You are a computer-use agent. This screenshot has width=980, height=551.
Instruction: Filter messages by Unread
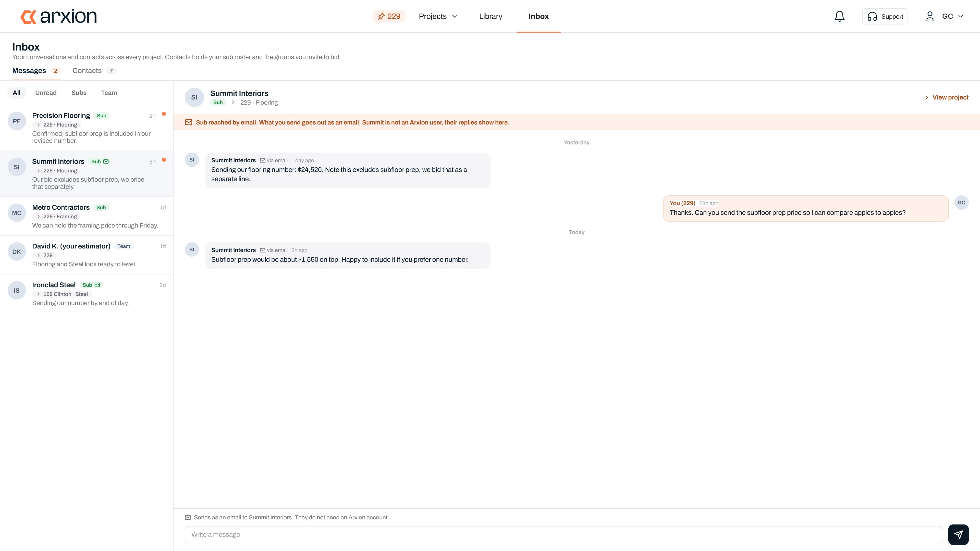[46, 93]
